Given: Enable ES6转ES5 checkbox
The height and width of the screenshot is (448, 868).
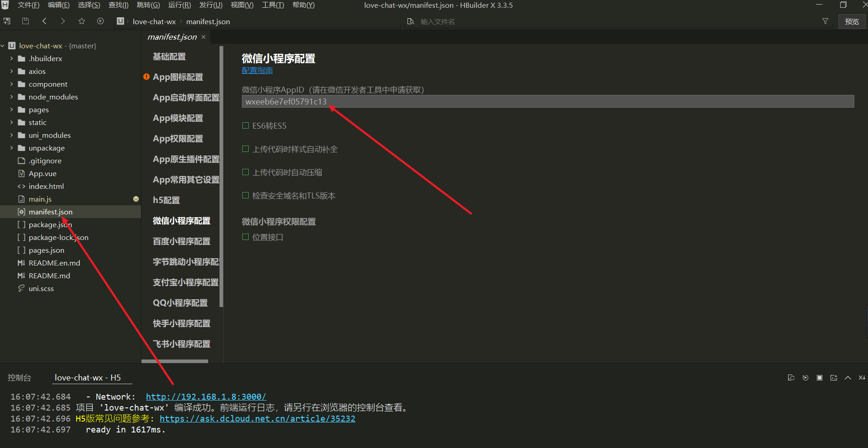Looking at the screenshot, I should [x=246, y=125].
